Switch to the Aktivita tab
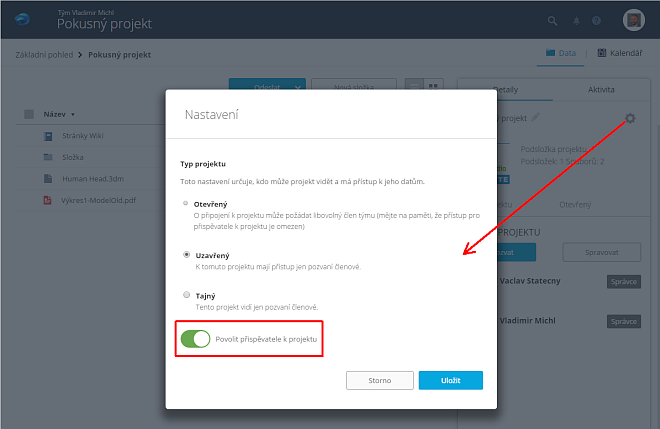The width and height of the screenshot is (660, 429). pos(601,89)
